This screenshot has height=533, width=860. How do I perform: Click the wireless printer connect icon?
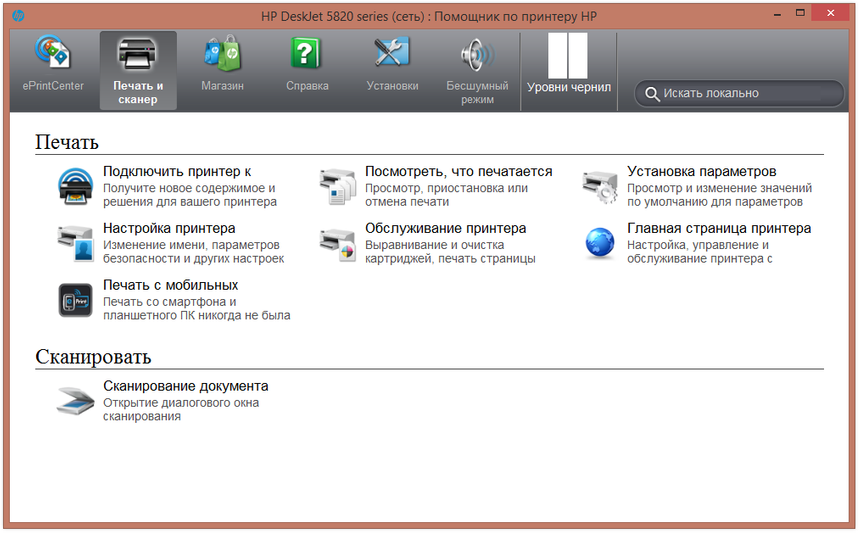pyautogui.click(x=75, y=186)
